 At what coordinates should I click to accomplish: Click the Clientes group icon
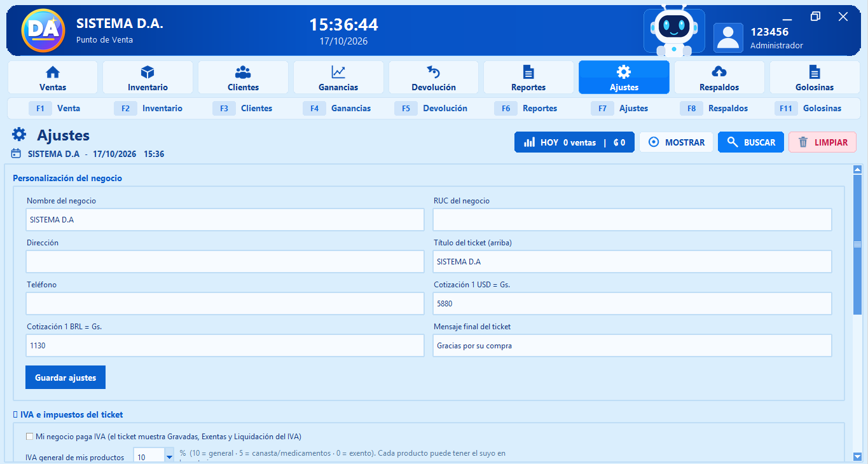tap(243, 72)
